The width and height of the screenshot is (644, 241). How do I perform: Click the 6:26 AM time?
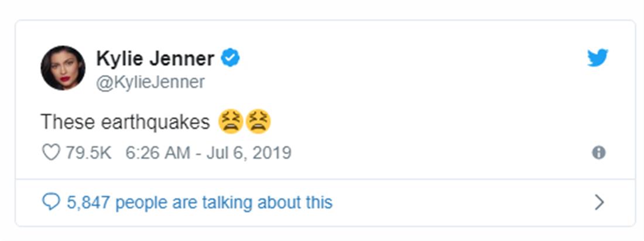(x=157, y=153)
